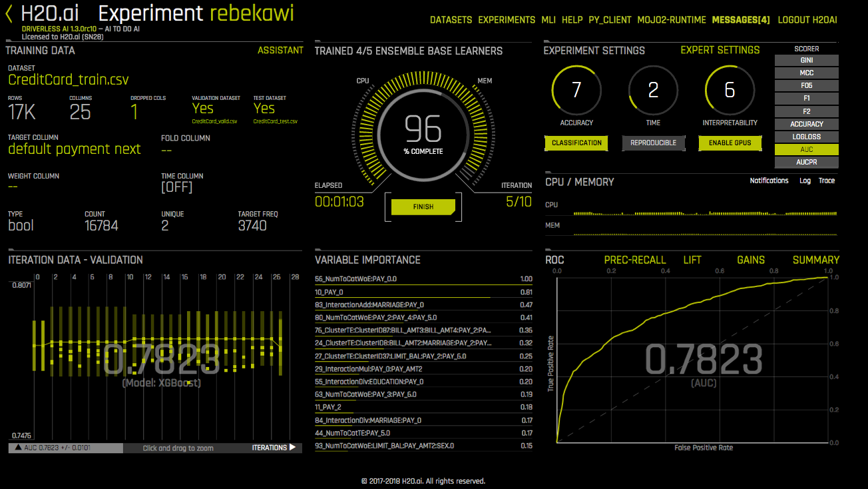This screenshot has height=489, width=868.
Task: Click LOGOUT H2OAI
Action: (807, 20)
